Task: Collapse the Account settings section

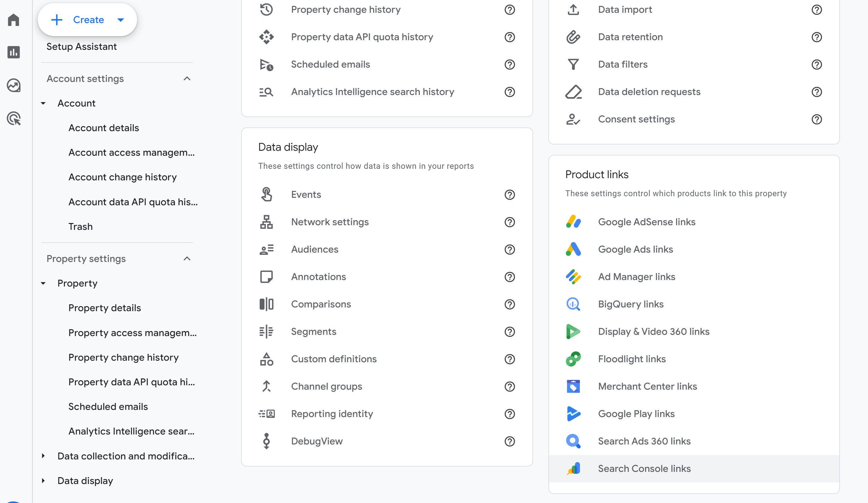Action: tap(187, 78)
